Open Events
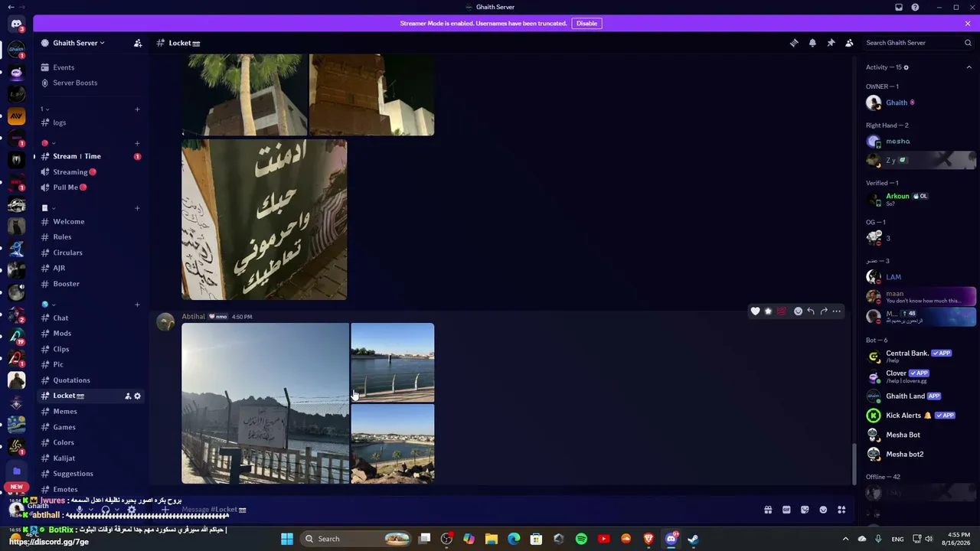Image resolution: width=980 pixels, height=551 pixels. pos(64,67)
